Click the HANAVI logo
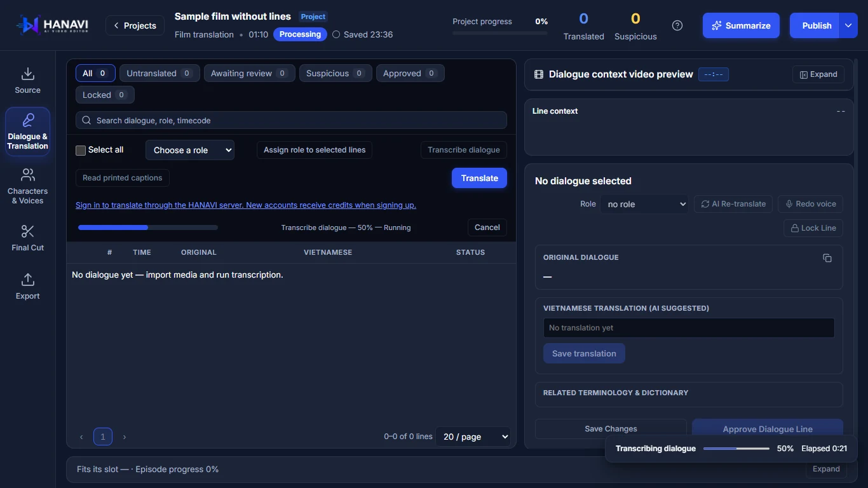 (x=52, y=25)
